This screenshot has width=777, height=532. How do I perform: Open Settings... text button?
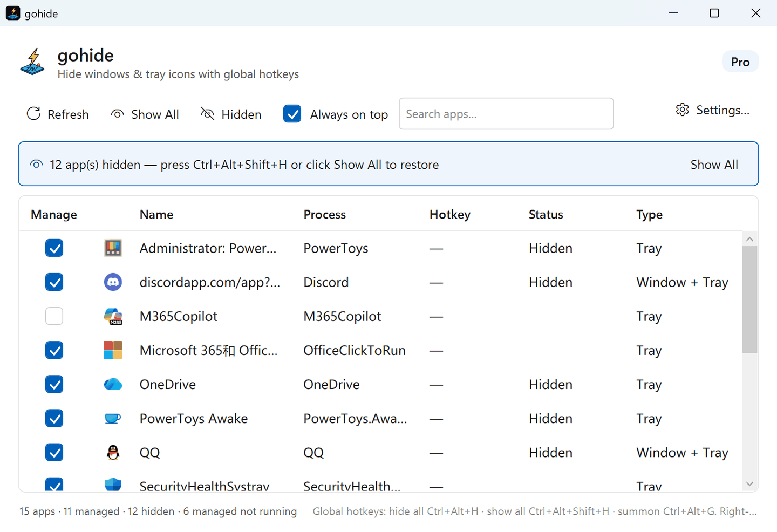[723, 110]
